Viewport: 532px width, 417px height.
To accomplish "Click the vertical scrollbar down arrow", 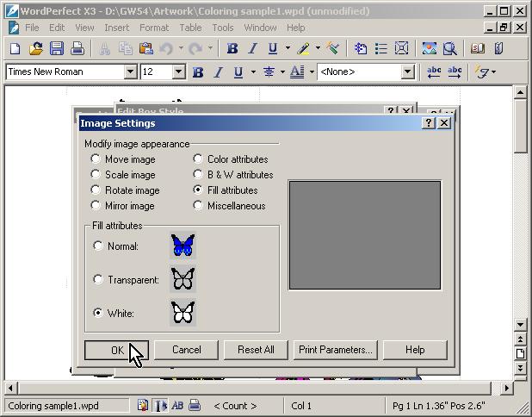I will [520, 324].
